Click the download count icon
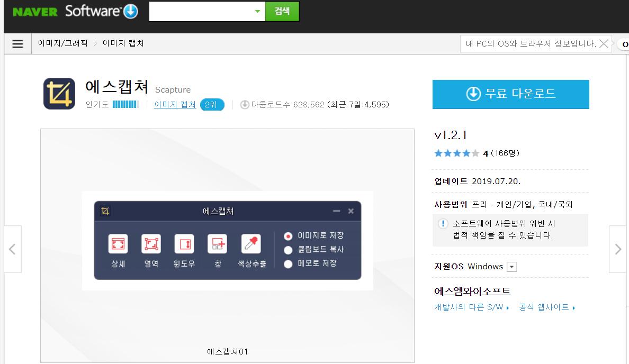 click(x=245, y=105)
